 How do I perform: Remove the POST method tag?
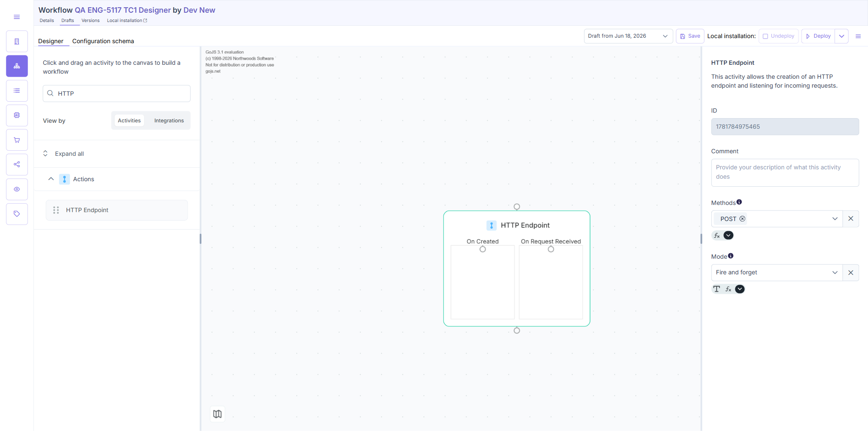click(743, 219)
